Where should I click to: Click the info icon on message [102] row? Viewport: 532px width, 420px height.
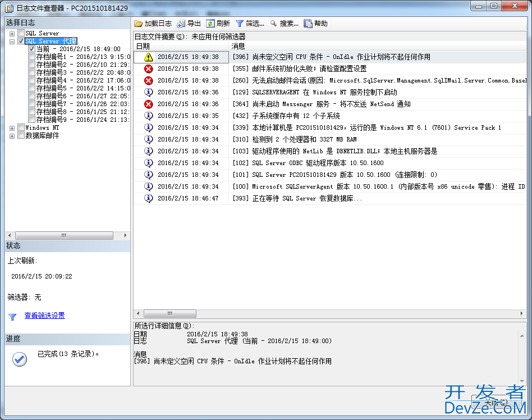coord(148,163)
